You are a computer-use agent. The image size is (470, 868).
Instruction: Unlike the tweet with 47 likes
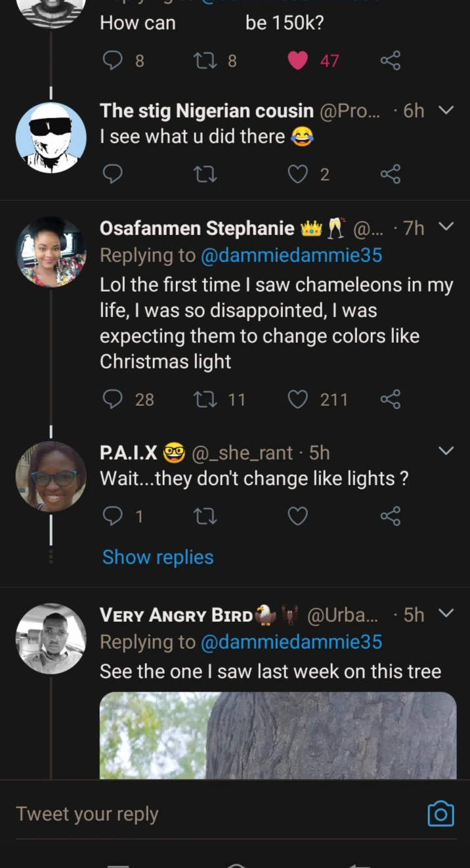coord(298,61)
